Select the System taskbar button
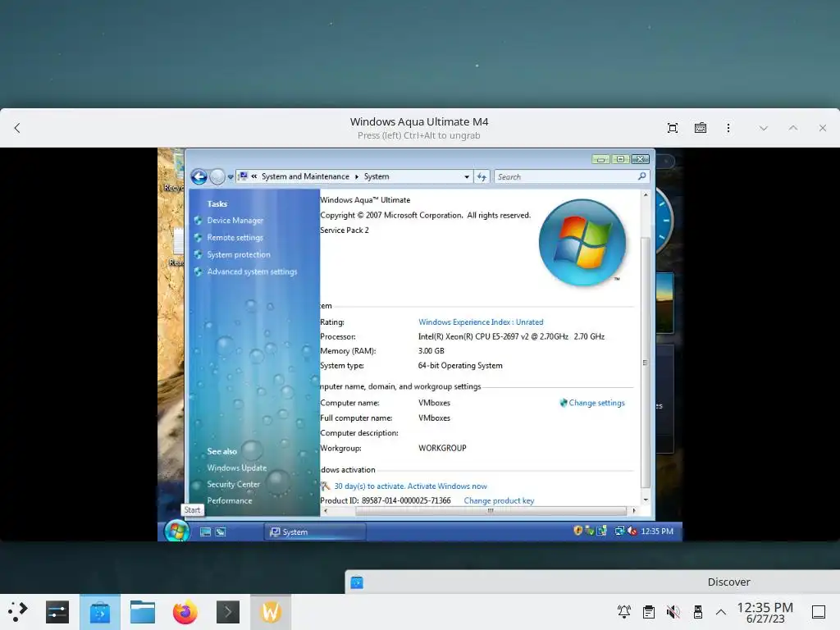This screenshot has height=630, width=840. 316,532
